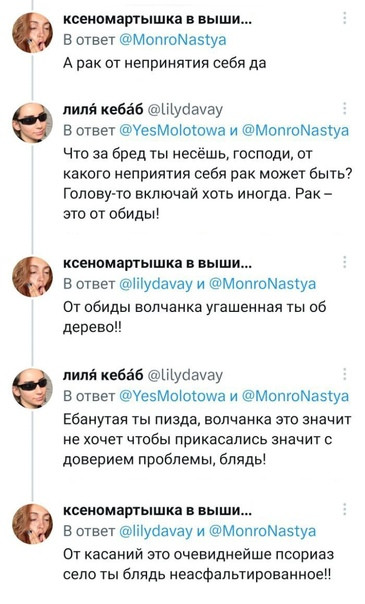Open sunglasses avatar on 'Что за бред' tweet
The width and height of the screenshot is (365, 604).
(32, 122)
